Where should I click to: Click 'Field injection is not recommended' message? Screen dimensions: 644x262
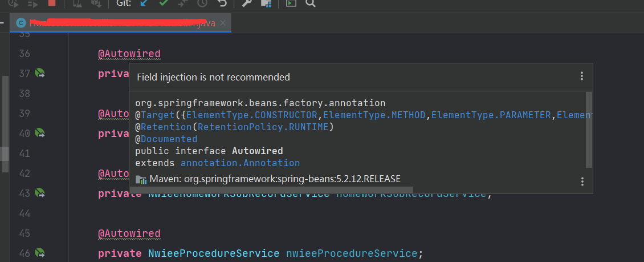coord(213,77)
